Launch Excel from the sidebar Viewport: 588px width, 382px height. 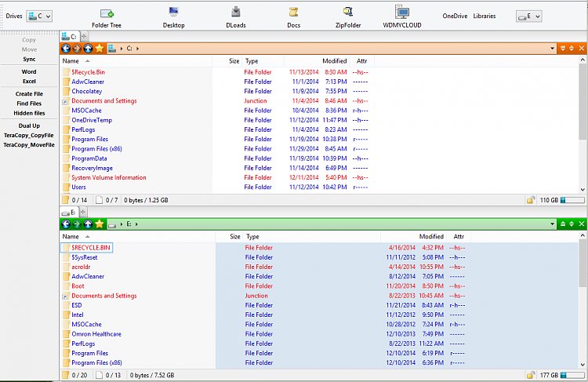[29, 82]
